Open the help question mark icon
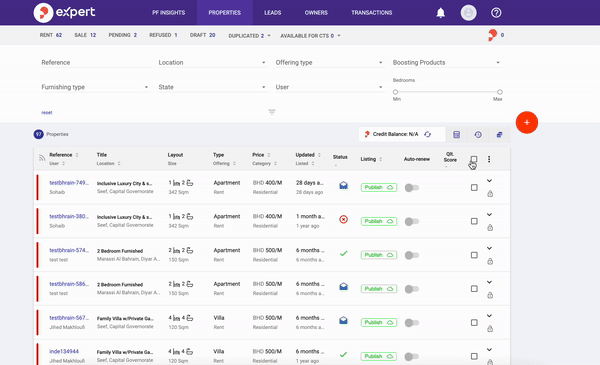600x365 pixels. [496, 13]
